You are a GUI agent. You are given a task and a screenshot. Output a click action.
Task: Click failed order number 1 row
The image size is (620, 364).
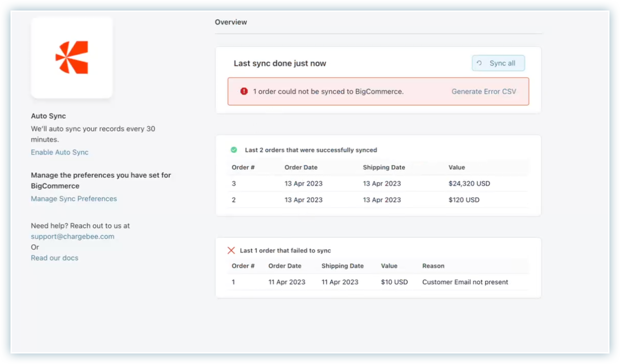click(234, 282)
